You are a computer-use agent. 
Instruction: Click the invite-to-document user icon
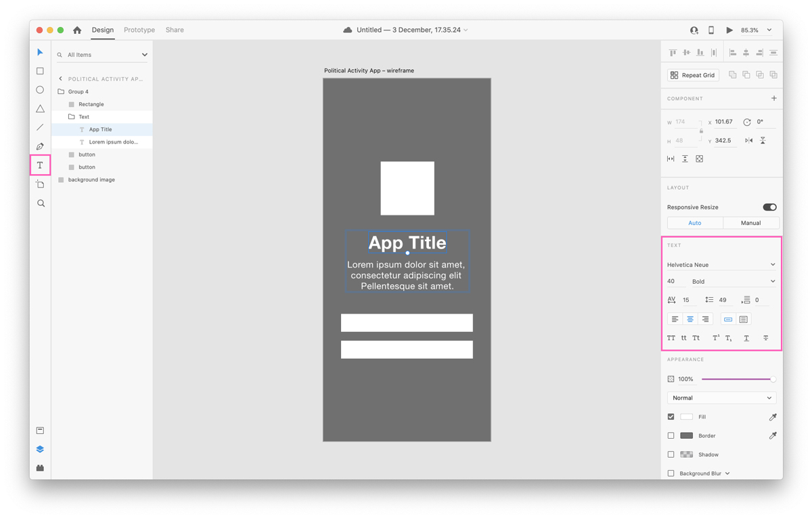coord(694,30)
